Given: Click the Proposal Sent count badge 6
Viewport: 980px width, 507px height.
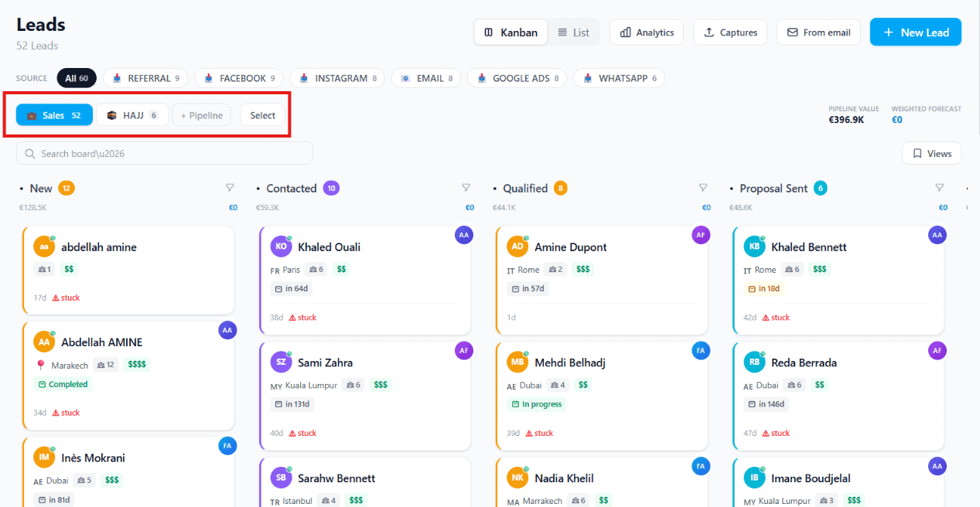Looking at the screenshot, I should 820,188.
